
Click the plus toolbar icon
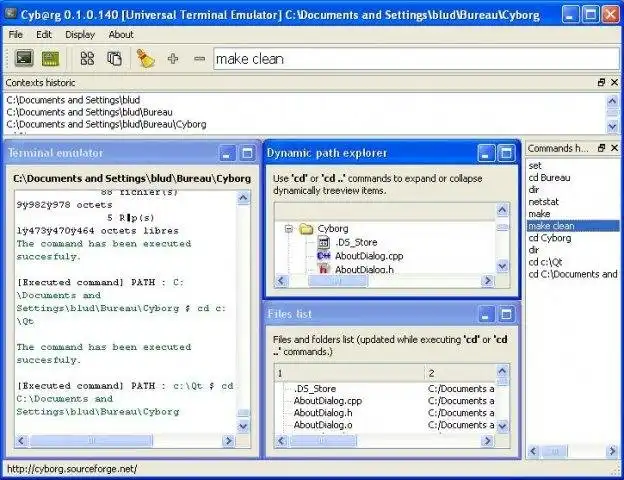pyautogui.click(x=173, y=59)
